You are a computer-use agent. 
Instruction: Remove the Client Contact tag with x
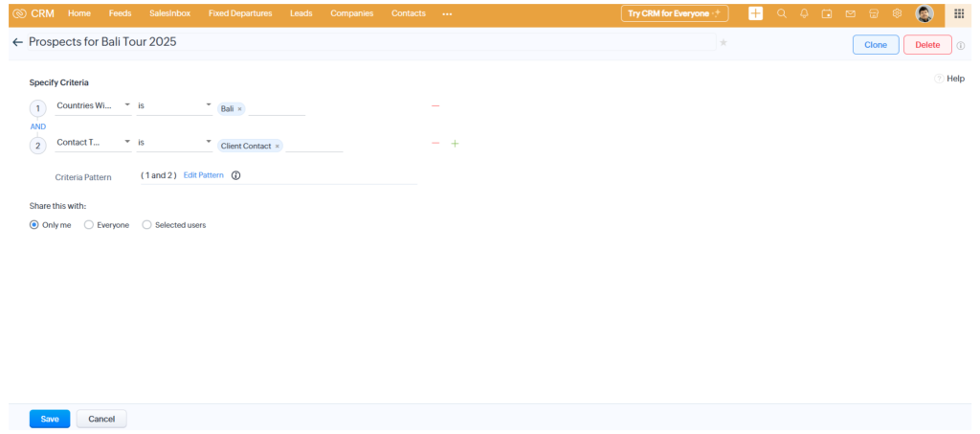[x=277, y=147]
